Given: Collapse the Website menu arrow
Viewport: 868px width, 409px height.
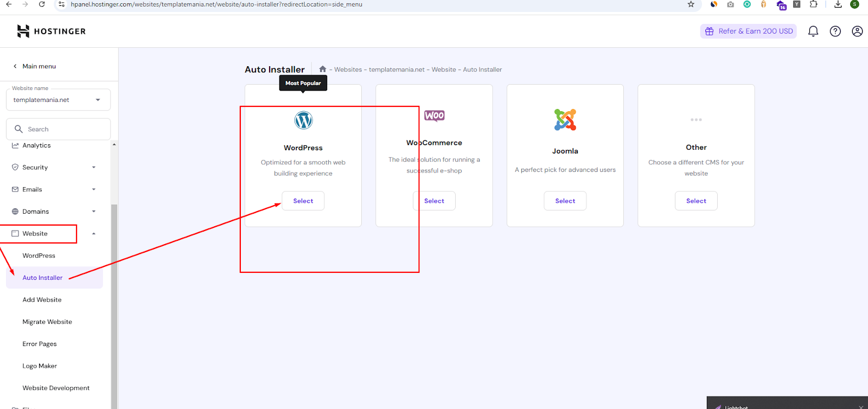Looking at the screenshot, I should coord(94,234).
